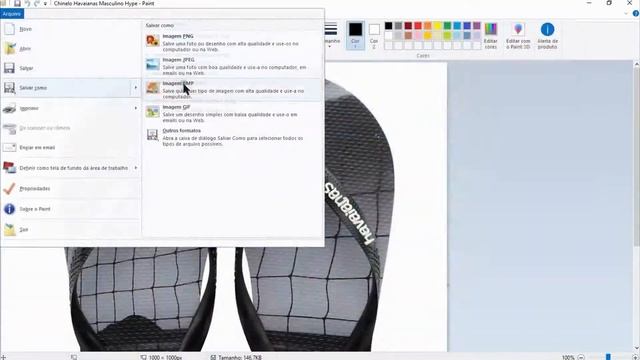Click Sair to exit Paint

pyautogui.click(x=71, y=229)
